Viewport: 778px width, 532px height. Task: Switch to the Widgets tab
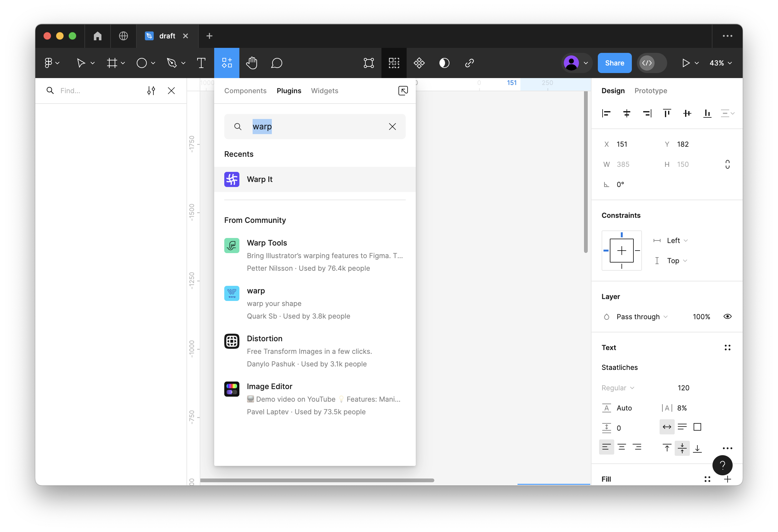(x=324, y=91)
